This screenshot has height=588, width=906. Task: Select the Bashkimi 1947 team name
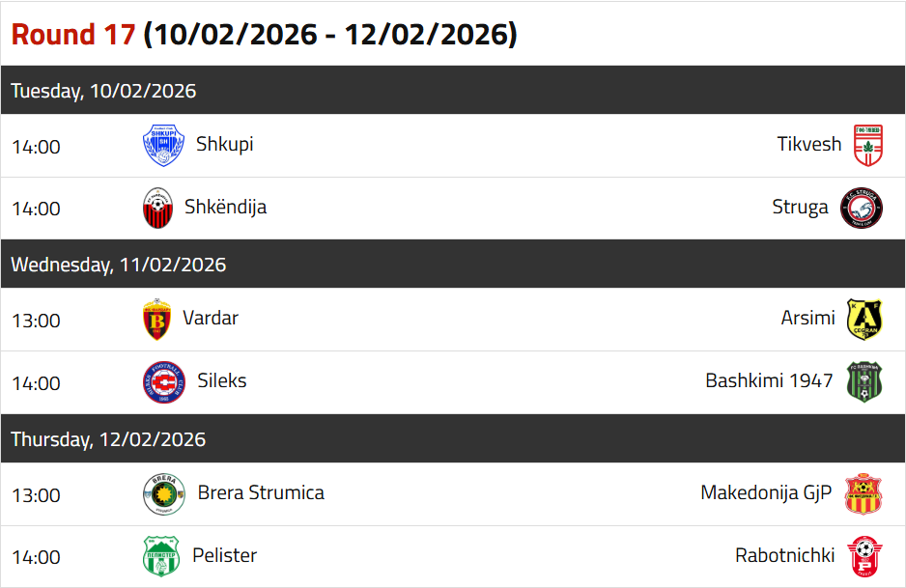click(769, 380)
